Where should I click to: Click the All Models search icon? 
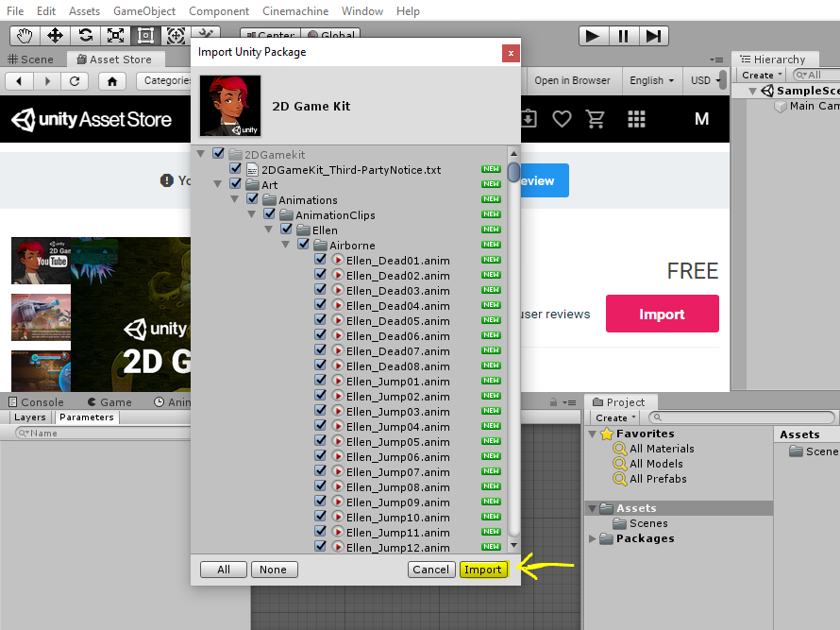pos(619,464)
